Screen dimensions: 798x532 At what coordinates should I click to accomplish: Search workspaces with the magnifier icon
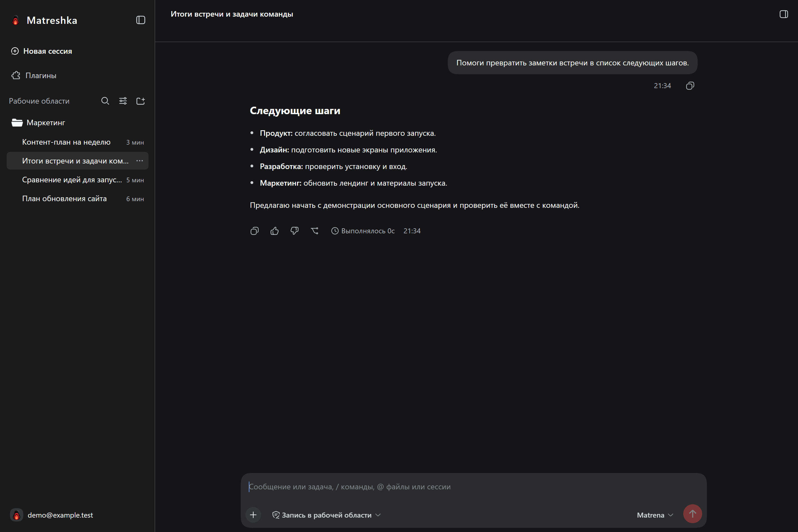(105, 101)
